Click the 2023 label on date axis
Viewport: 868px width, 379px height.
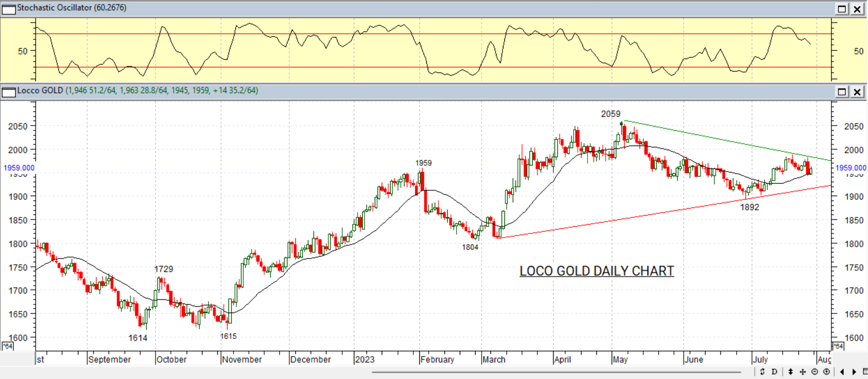(365, 360)
